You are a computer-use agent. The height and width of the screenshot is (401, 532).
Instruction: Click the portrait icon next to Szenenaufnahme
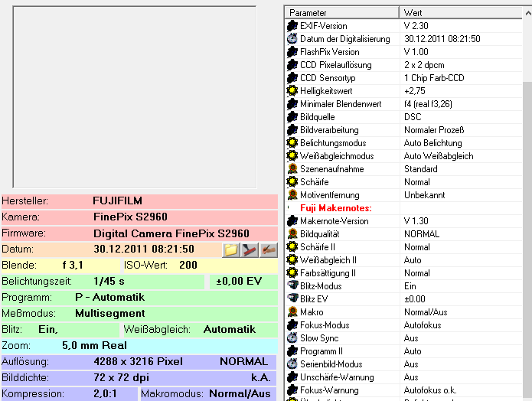pos(292,169)
